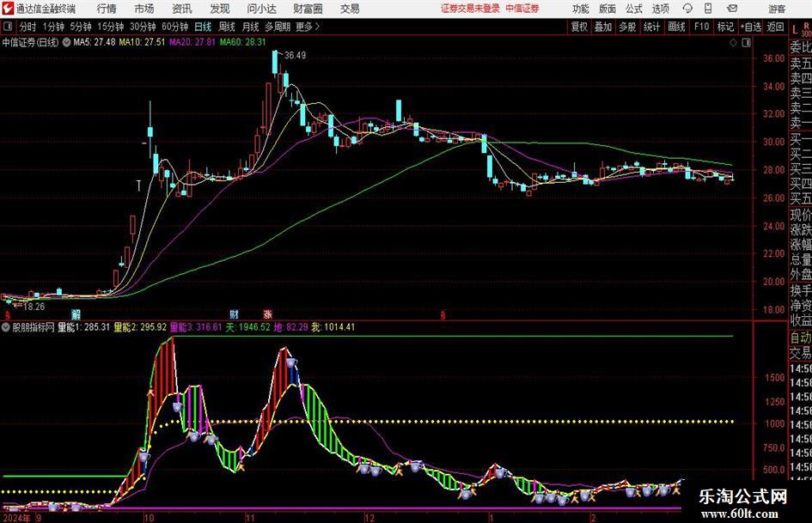Open the F10 company info button
This screenshot has width=812, height=523.
tap(701, 27)
